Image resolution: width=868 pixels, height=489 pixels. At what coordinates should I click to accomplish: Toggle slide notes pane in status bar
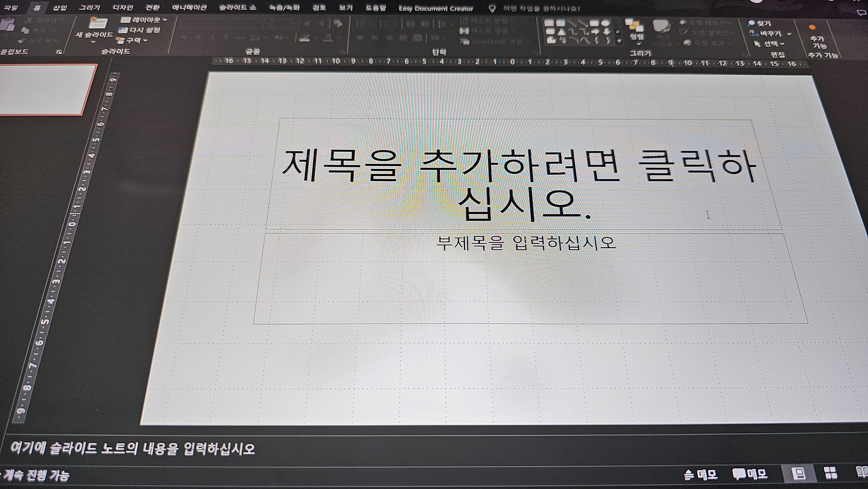point(701,474)
